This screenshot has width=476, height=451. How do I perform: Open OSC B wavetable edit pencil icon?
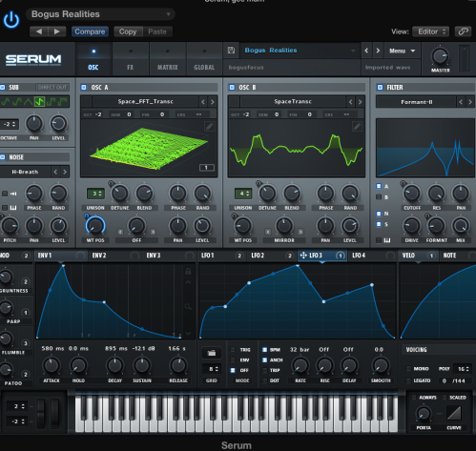point(357,127)
